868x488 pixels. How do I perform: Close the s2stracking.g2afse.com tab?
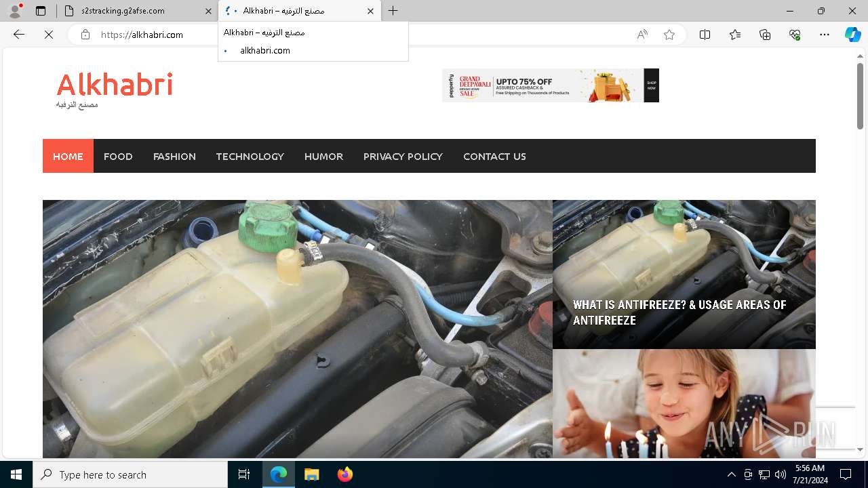pos(209,11)
